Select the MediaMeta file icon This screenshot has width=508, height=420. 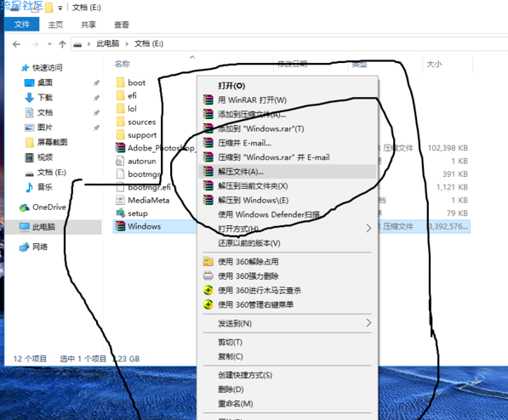pyautogui.click(x=120, y=200)
